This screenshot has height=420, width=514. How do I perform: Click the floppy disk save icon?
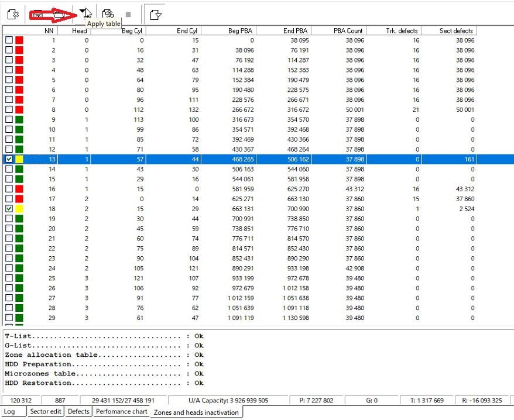click(x=37, y=13)
